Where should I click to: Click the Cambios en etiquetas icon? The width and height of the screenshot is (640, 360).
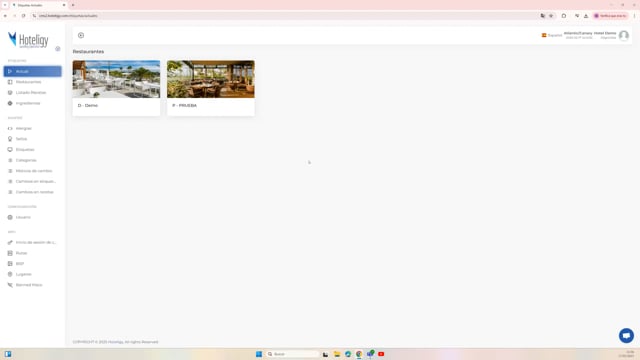tap(10, 182)
